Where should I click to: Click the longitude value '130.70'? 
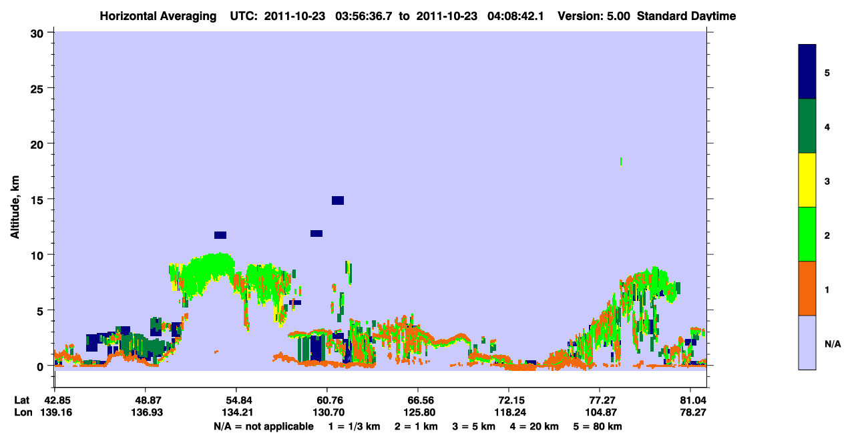click(x=327, y=413)
